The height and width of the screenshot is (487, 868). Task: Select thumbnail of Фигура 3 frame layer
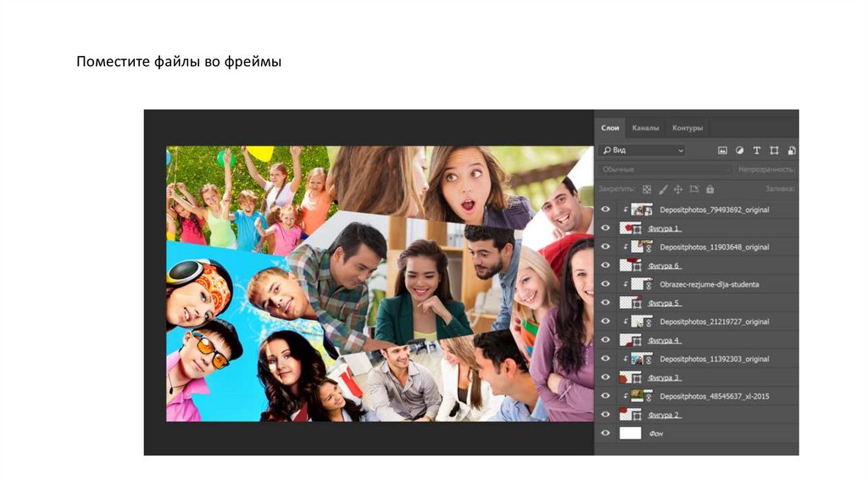pos(630,378)
